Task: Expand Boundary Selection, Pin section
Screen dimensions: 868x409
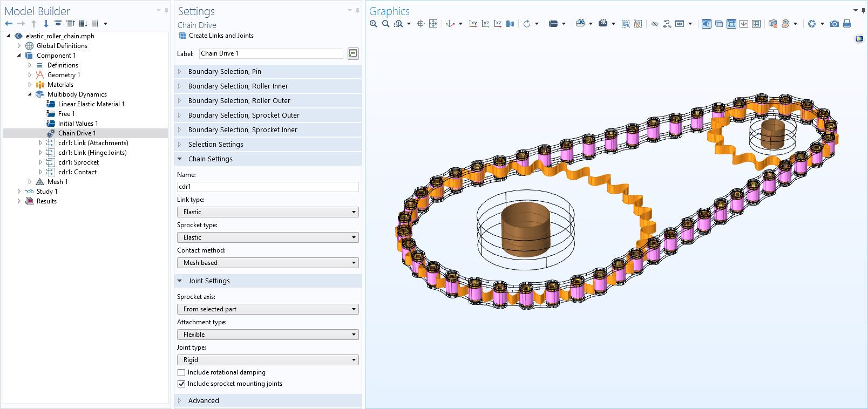Action: (x=225, y=71)
